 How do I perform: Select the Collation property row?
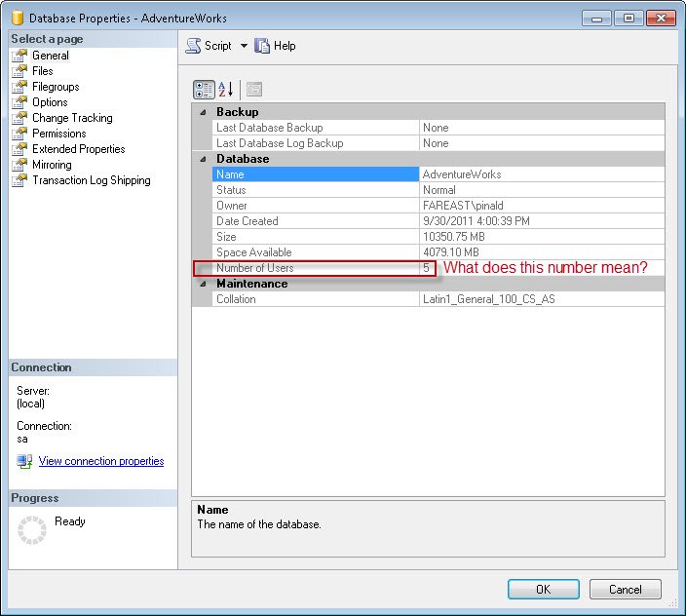[x=438, y=299]
